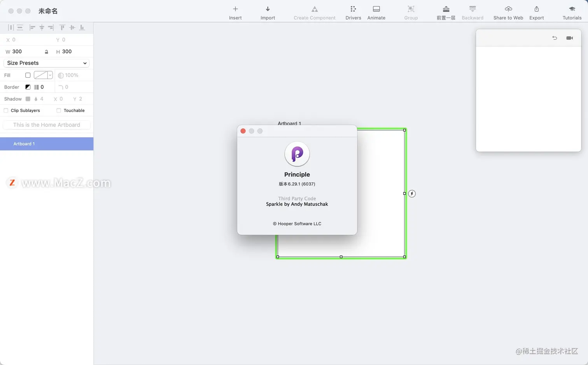Toggle the aspect ratio lock icon

coord(46,52)
